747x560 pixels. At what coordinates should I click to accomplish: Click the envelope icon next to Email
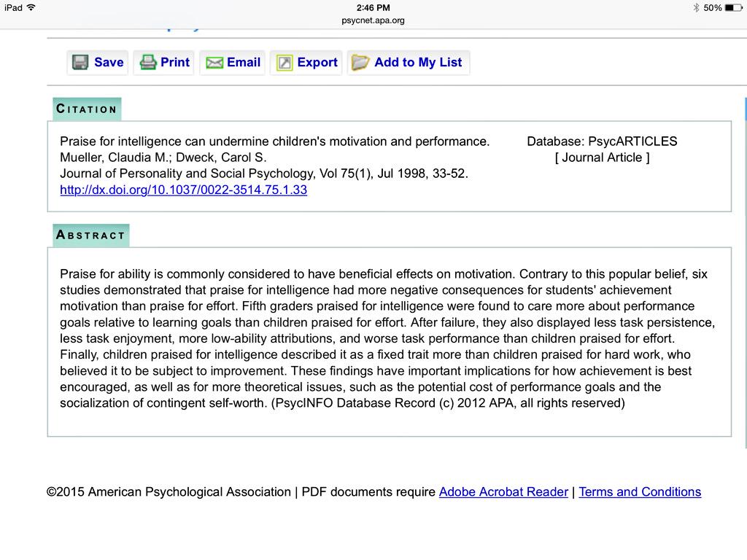click(214, 63)
